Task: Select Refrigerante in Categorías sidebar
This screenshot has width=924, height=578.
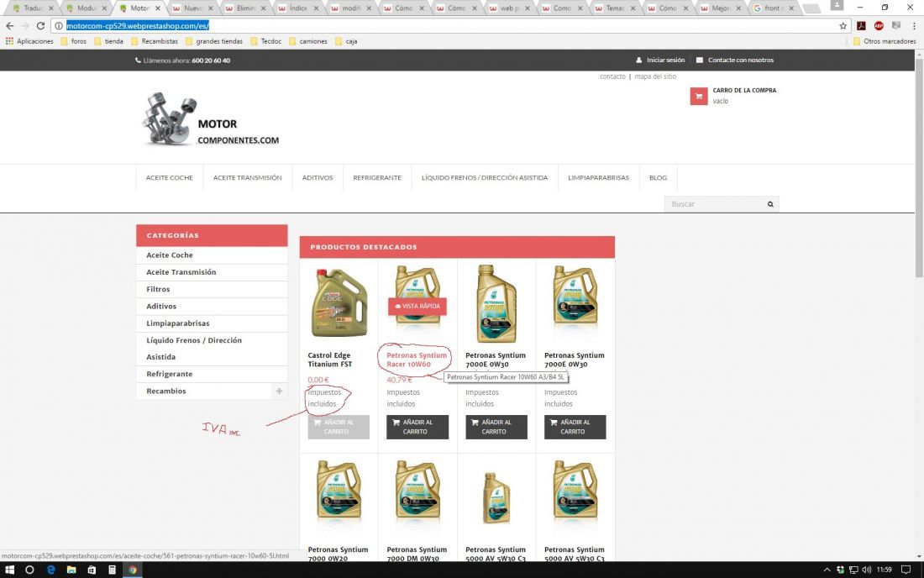Action: [x=169, y=374]
